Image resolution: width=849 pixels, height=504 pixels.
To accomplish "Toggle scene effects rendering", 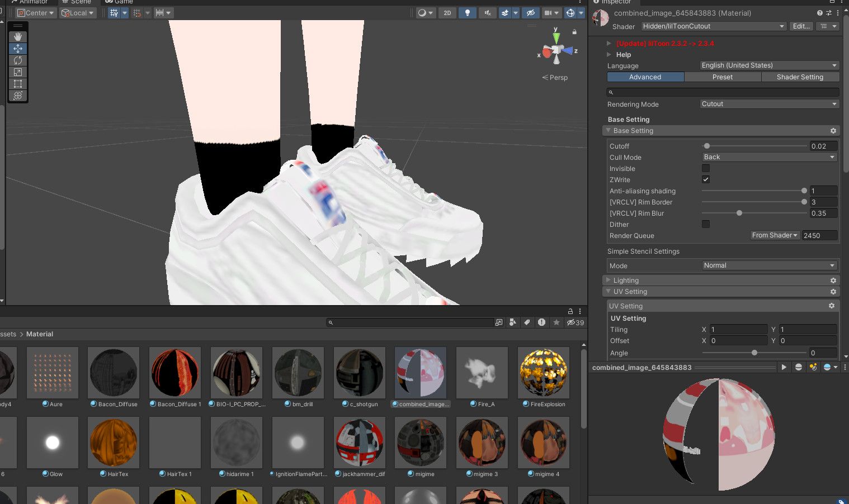I will [x=505, y=13].
